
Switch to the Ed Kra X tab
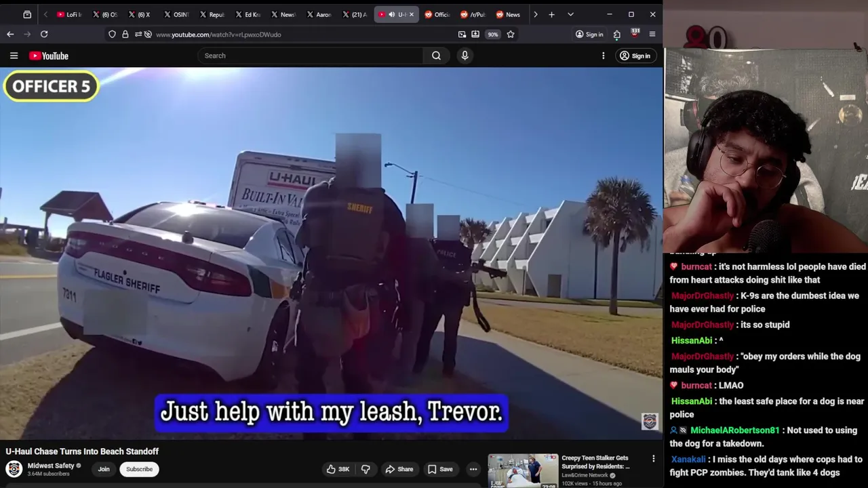tap(248, 14)
